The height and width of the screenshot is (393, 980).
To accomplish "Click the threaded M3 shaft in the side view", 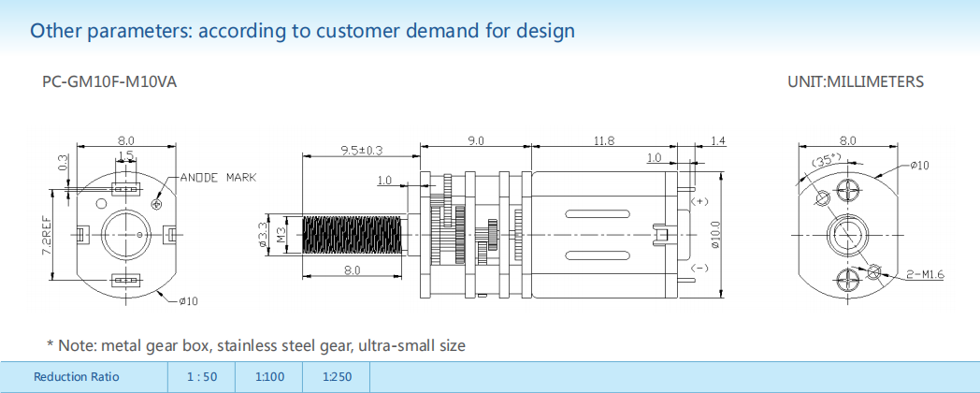I will point(352,234).
